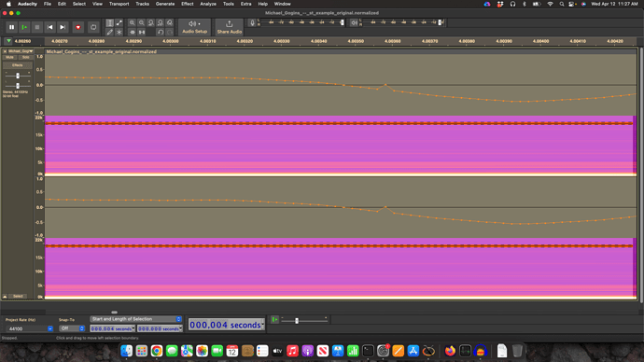
Task: Click the Silence Audio Selection icon
Action: tap(142, 32)
